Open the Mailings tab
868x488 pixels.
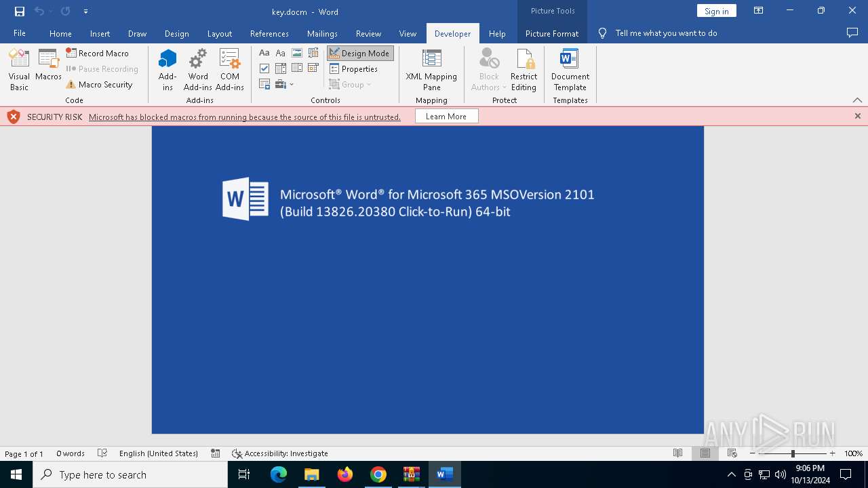322,33
